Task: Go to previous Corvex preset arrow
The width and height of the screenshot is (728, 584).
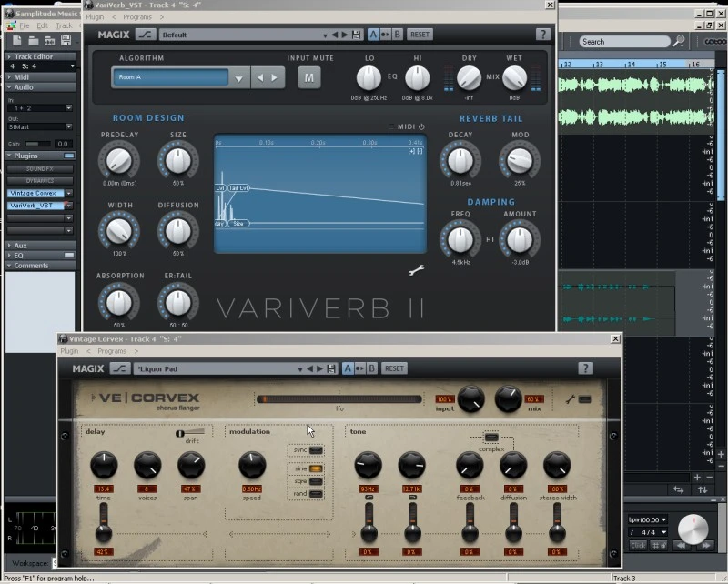Action: click(309, 369)
